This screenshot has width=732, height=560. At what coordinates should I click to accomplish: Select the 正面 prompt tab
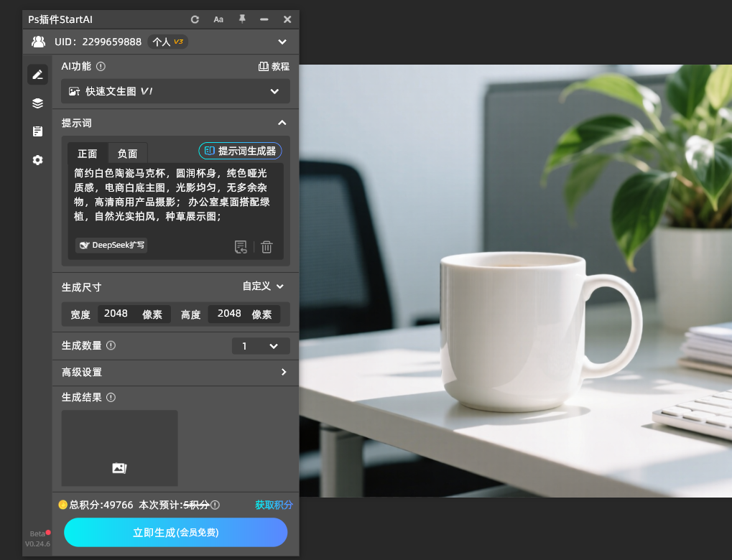tap(88, 154)
